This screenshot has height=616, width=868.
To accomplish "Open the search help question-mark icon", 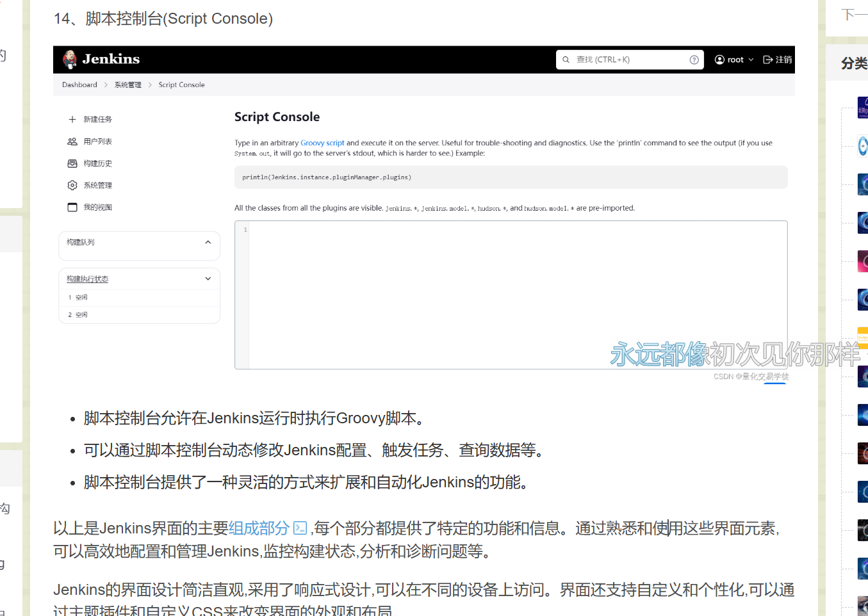I will coord(694,60).
